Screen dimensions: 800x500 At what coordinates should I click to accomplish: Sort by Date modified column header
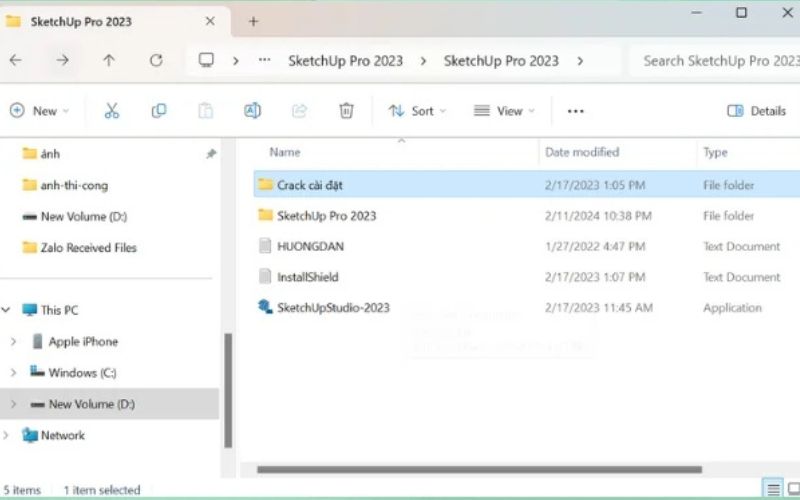pyautogui.click(x=582, y=152)
